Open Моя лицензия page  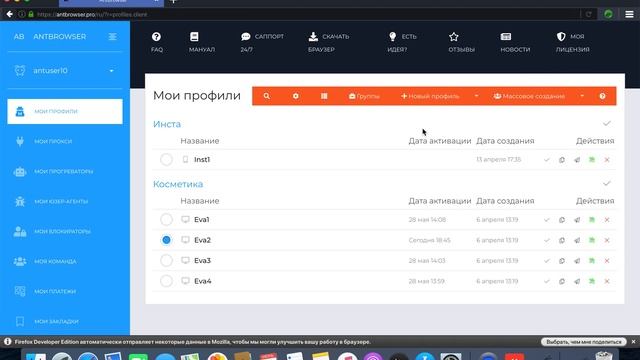(x=573, y=42)
